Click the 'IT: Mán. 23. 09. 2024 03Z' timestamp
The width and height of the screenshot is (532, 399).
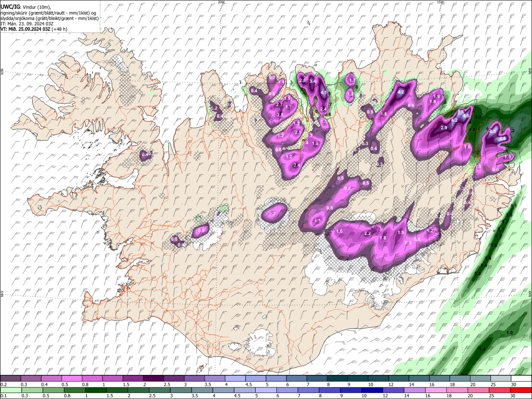tap(27, 24)
